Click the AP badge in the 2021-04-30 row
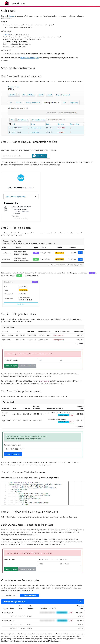 [36, 253]
